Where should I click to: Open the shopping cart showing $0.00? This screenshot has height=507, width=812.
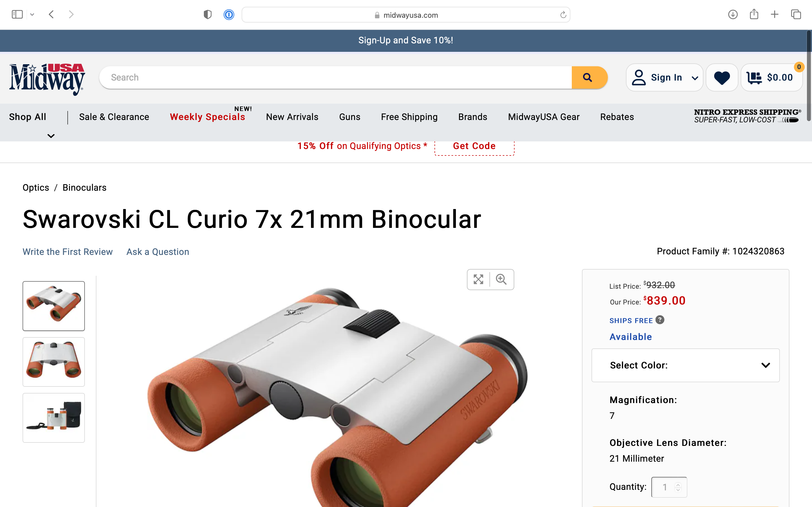coord(771,77)
